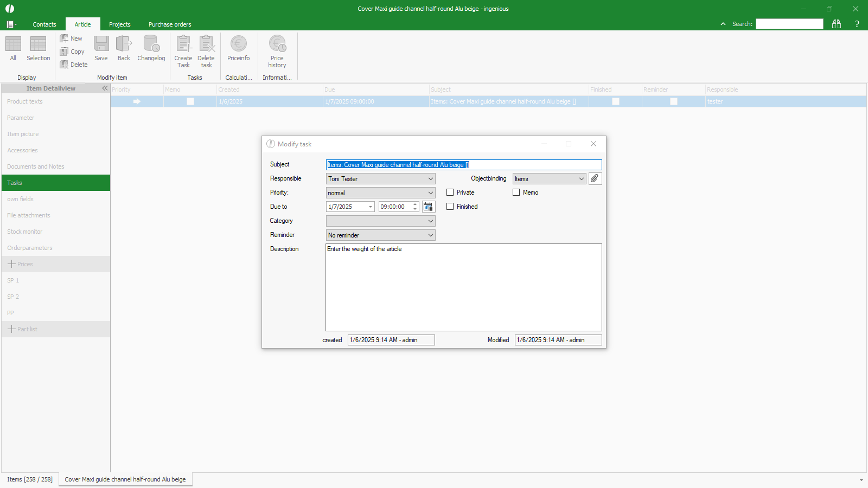
Task: Click the Save icon in ribbon
Action: [x=101, y=48]
